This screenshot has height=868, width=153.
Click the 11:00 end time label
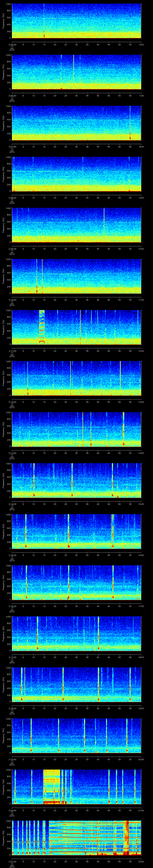141,300
